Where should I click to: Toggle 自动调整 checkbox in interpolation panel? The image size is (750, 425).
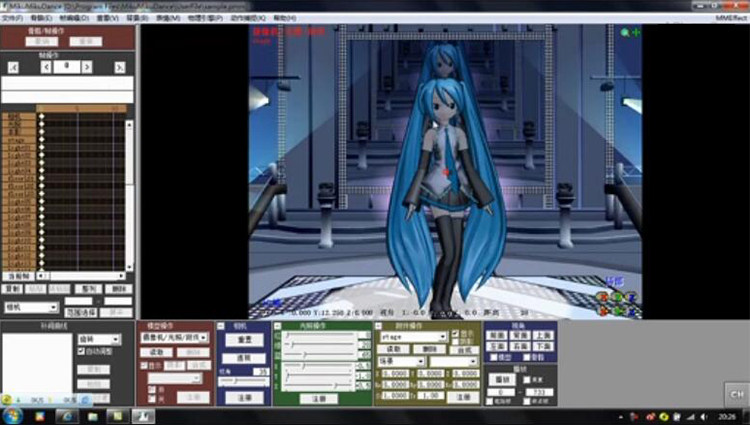(x=81, y=351)
